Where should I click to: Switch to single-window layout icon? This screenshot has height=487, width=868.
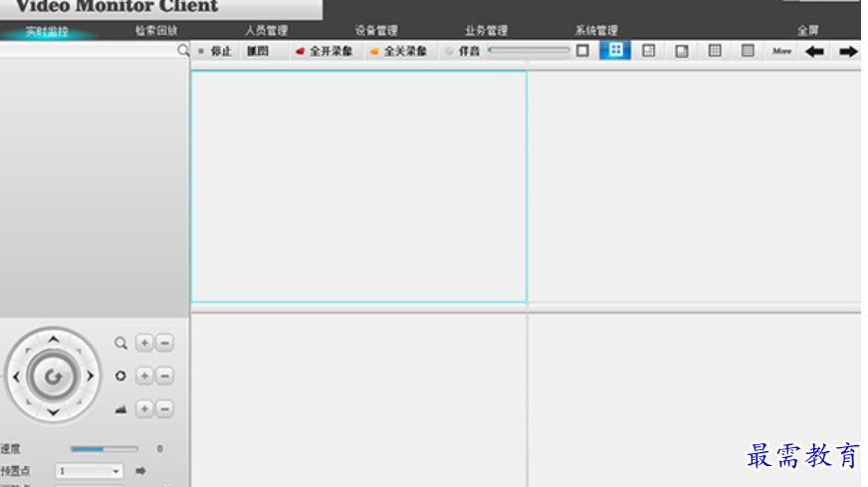point(582,51)
